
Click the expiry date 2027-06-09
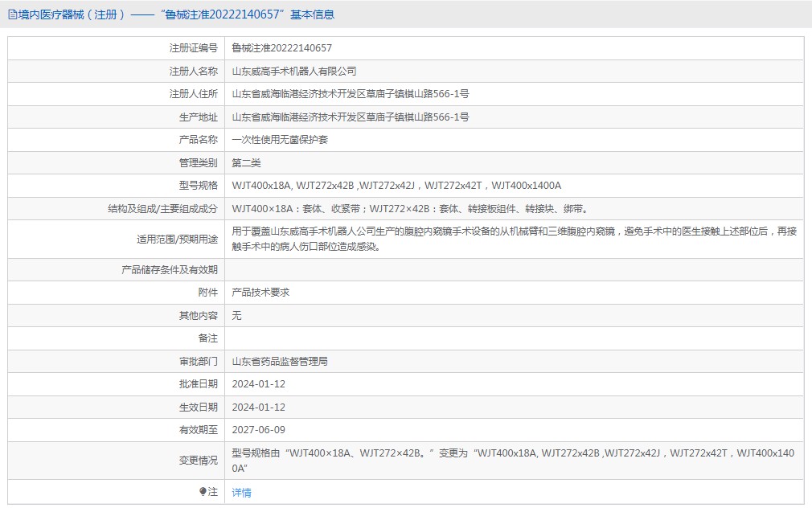tap(258, 430)
